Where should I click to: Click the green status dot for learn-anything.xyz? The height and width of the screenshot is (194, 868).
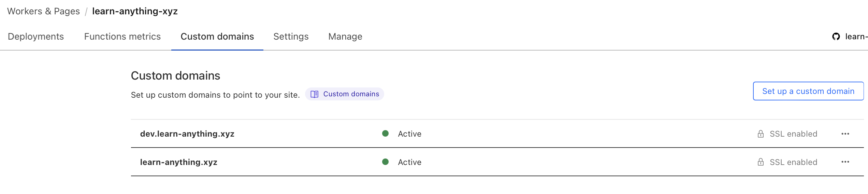pos(385,162)
